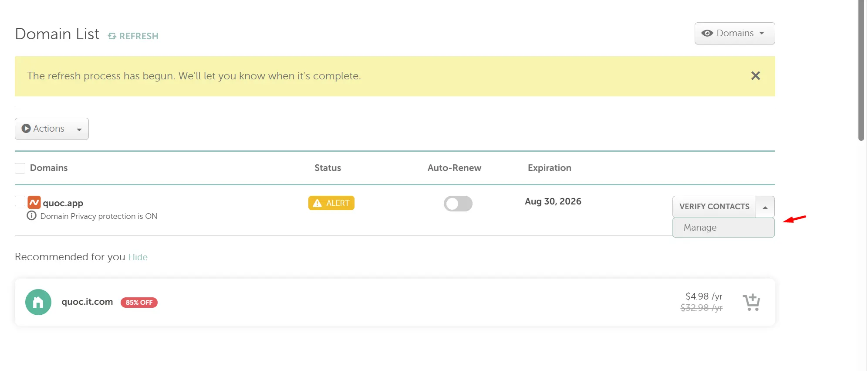Click the REFRESH icon beside Domain List
This screenshot has width=868, height=371.
[112, 36]
